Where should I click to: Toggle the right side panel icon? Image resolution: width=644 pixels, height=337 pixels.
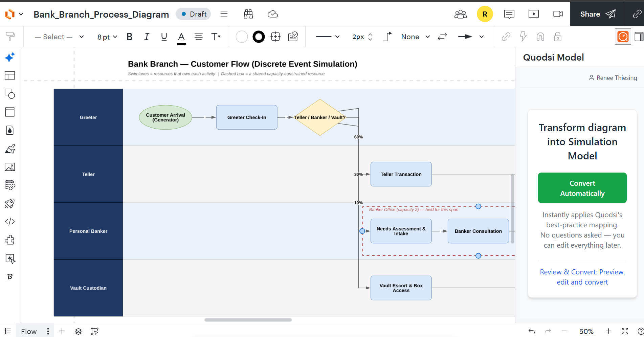tap(639, 37)
